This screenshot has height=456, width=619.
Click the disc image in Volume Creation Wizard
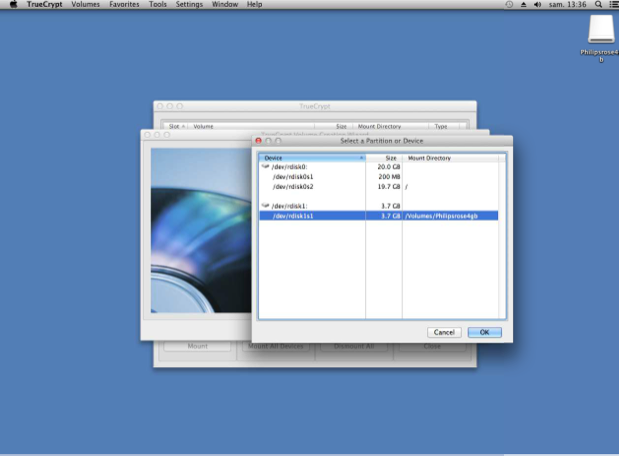(201, 230)
